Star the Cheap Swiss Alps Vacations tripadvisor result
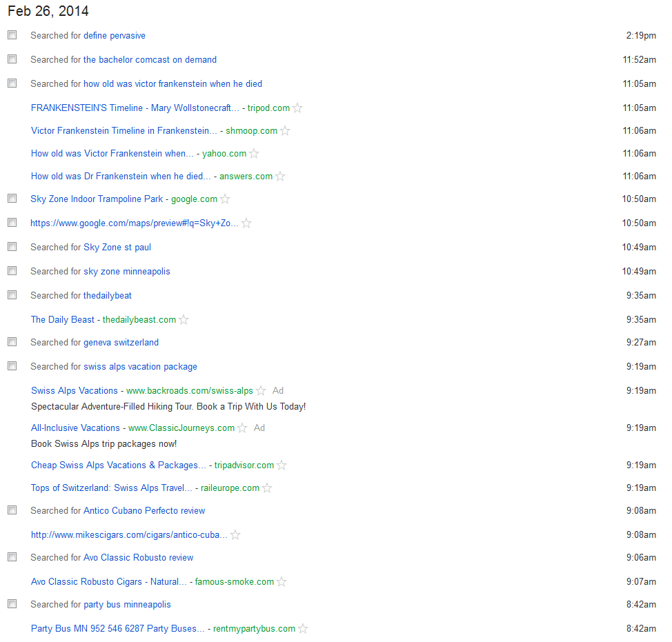 (281, 465)
